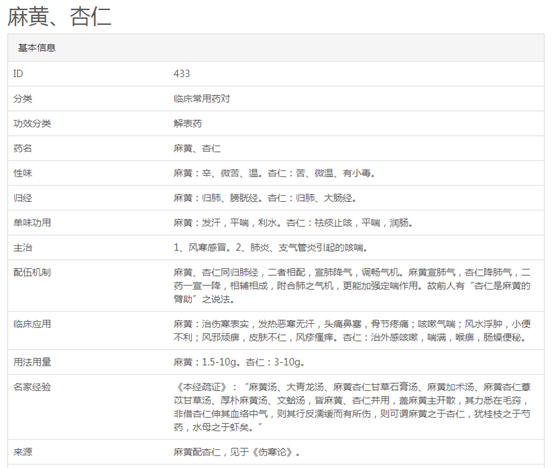The width and height of the screenshot is (554, 468).
Task: Click the 归经 row label
Action: (x=23, y=198)
